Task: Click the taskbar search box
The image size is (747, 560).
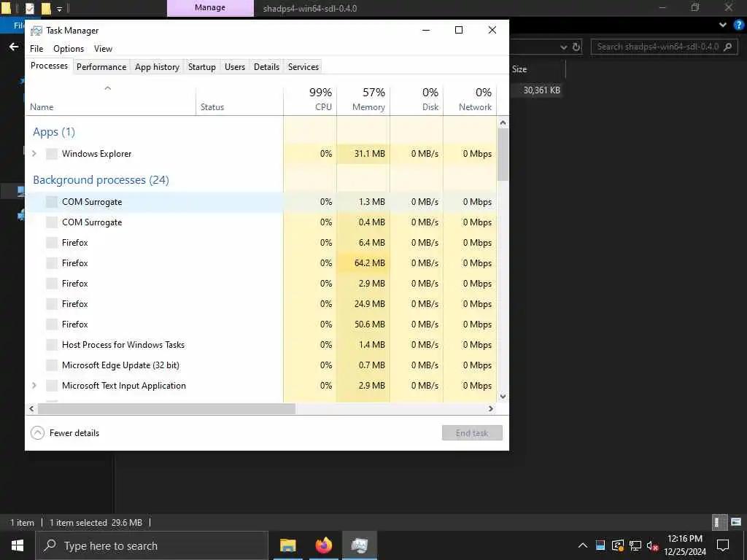Action: pyautogui.click(x=152, y=545)
